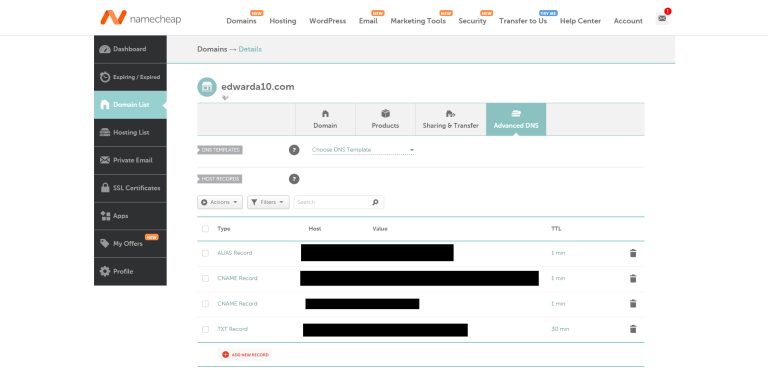Check the TXT Record row checkbox
Image resolution: width=768 pixels, height=370 pixels.
tap(205, 329)
